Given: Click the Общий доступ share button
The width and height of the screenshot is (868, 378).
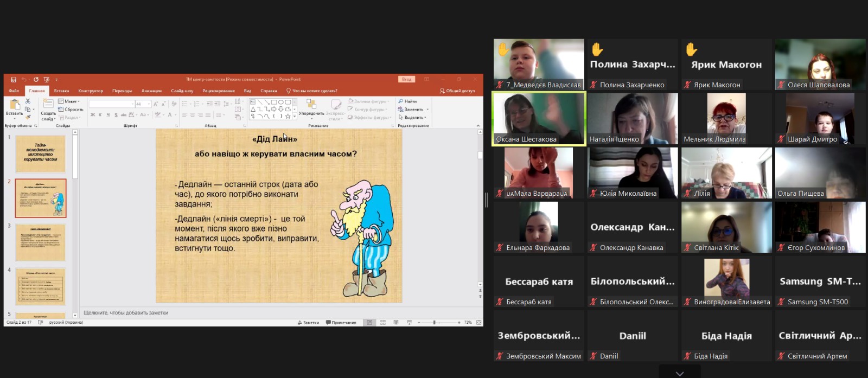Looking at the screenshot, I should pyautogui.click(x=457, y=91).
